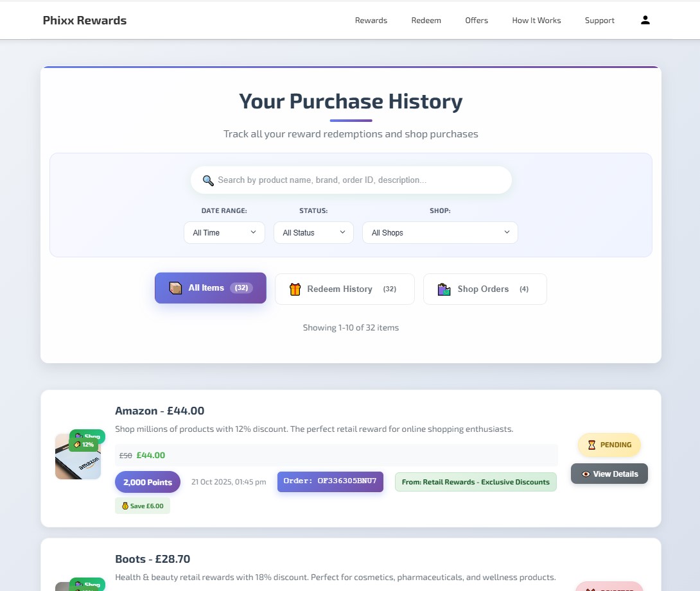Click the View Details button for the Amazon order
This screenshot has width=700, height=591.
(609, 474)
